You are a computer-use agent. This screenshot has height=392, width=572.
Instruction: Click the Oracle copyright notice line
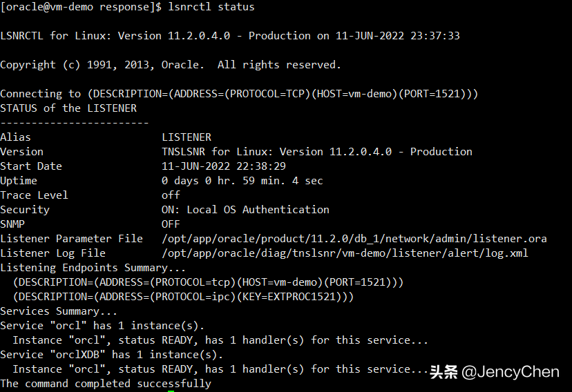pyautogui.click(x=171, y=65)
